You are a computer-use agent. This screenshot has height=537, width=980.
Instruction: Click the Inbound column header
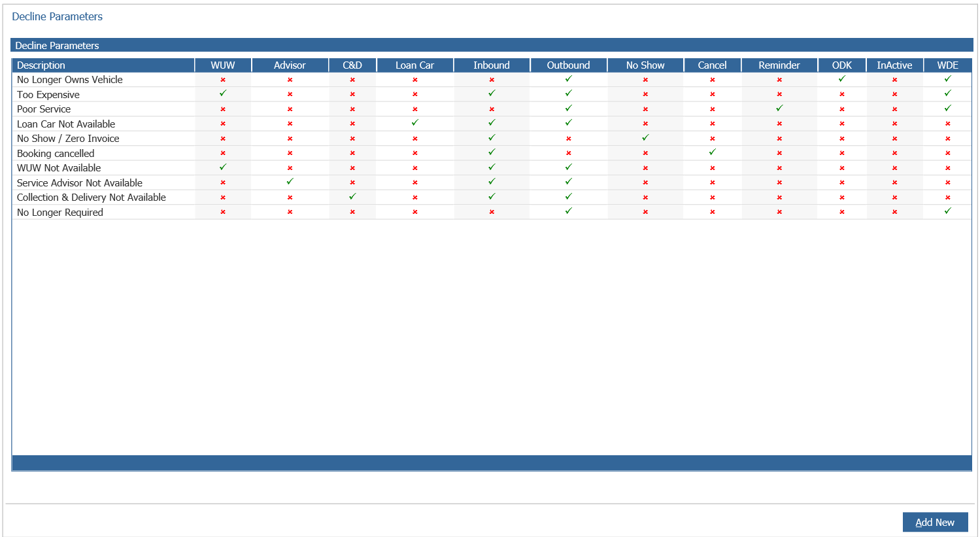pos(492,65)
